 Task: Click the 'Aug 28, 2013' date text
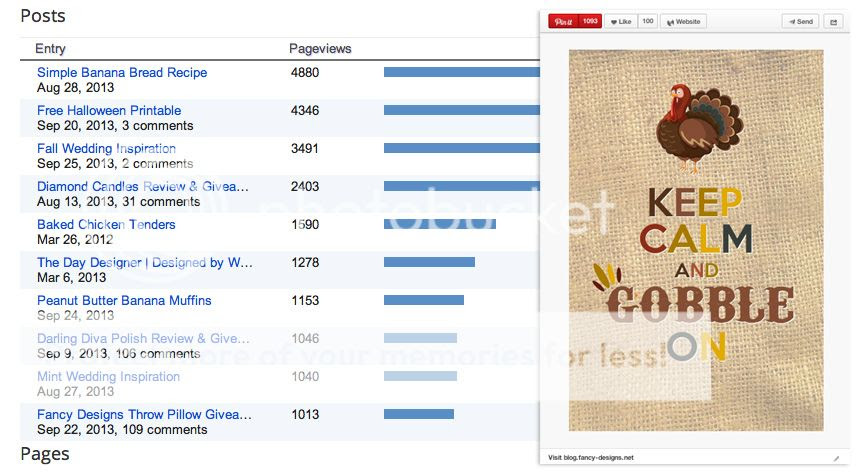(75, 88)
